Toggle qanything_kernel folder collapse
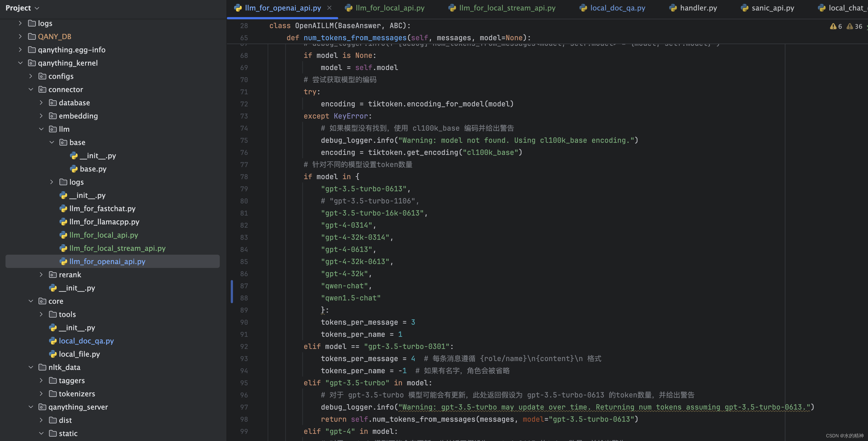The width and height of the screenshot is (868, 441). tap(20, 63)
